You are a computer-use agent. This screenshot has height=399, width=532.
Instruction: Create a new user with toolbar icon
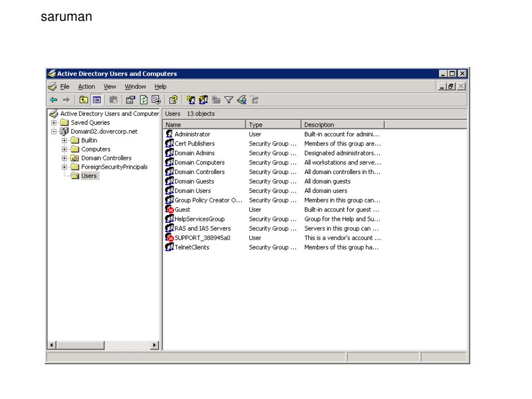click(191, 100)
